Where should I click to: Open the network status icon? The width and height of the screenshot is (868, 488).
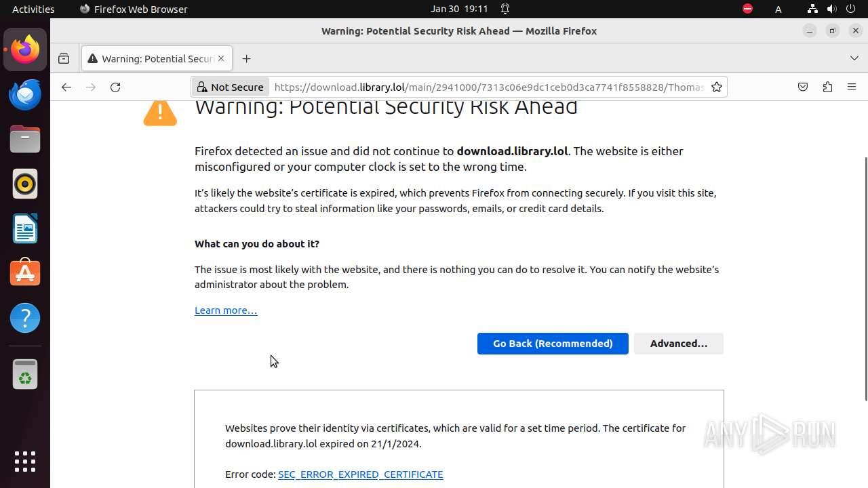point(812,9)
